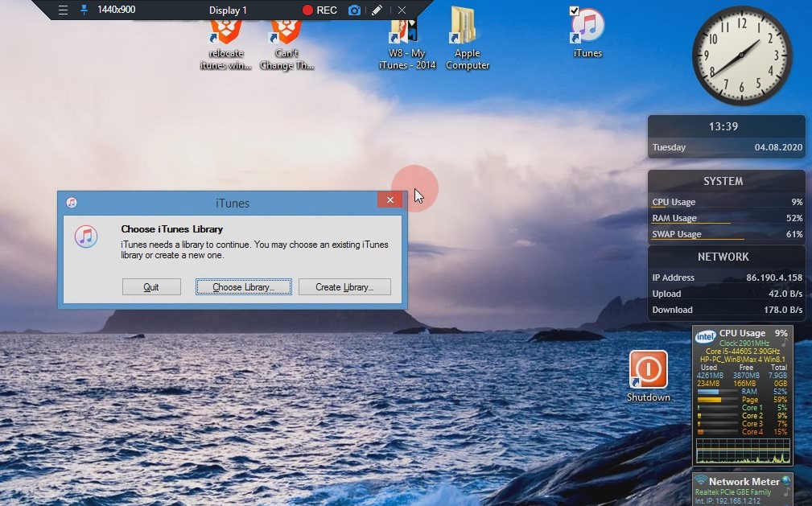
Task: Click the analog clock gadget
Action: tap(742, 56)
